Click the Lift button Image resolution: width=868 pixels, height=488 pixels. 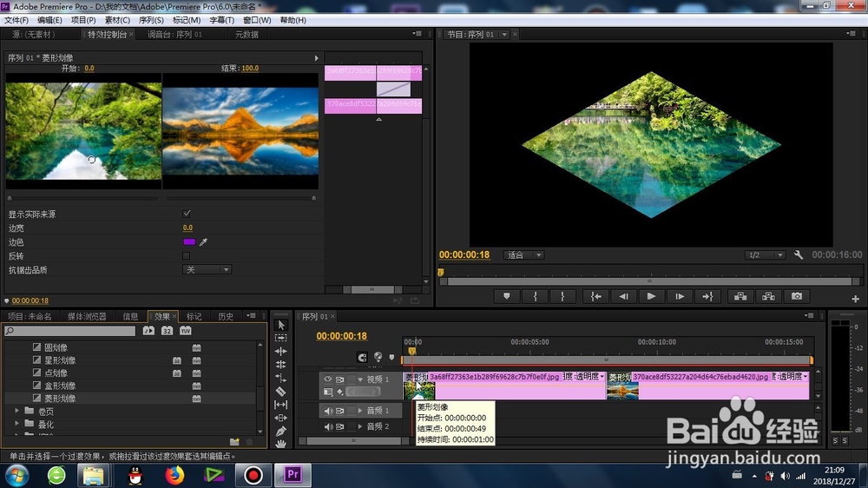click(x=740, y=296)
